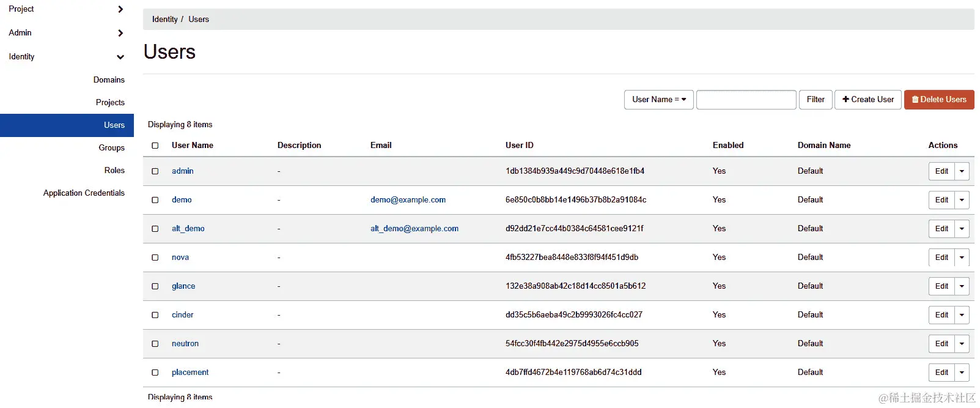Select user ID 6e850c0b8bb14e1496b37b8b2a91084c
This screenshot has width=980, height=408.
576,200
